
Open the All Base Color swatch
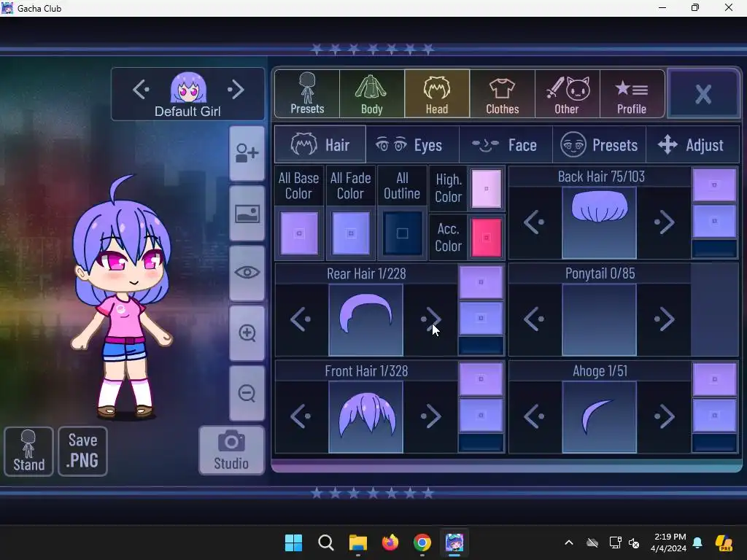point(299,233)
